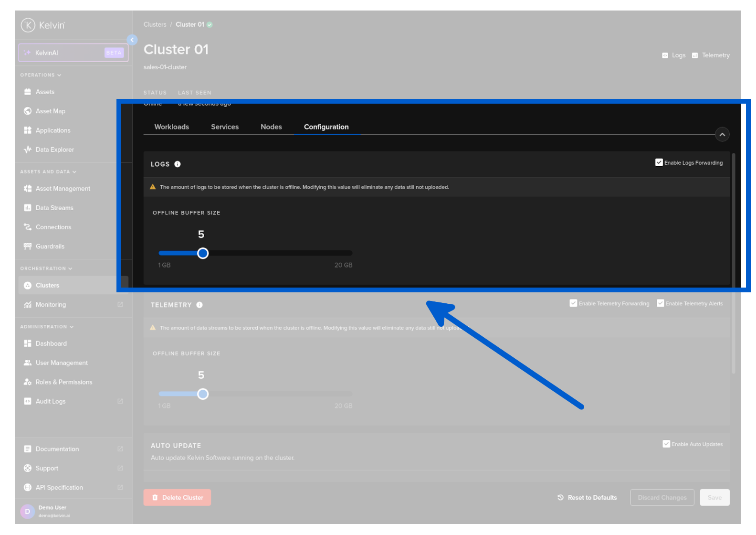The width and height of the screenshot is (756, 535).
Task: Click the Delete Cluster button
Action: (x=177, y=498)
